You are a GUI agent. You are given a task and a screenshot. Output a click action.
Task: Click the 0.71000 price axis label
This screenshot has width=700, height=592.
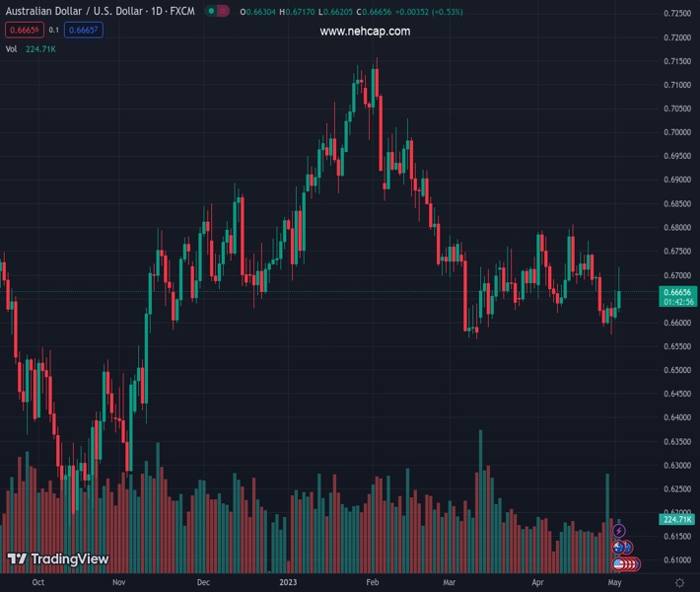677,85
